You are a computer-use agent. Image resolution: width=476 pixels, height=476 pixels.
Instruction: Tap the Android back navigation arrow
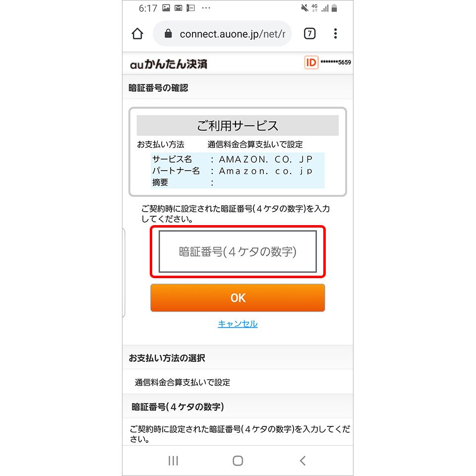pyautogui.click(x=302, y=461)
